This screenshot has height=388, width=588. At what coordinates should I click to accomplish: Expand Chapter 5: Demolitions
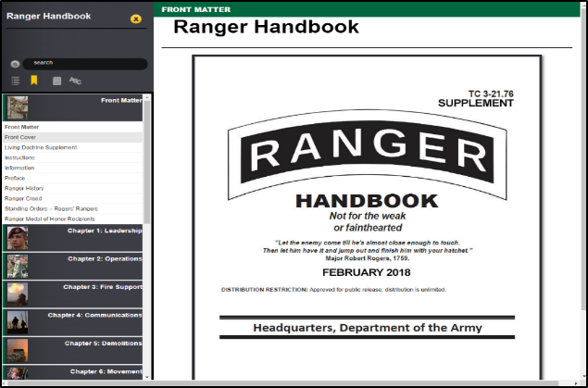73,351
